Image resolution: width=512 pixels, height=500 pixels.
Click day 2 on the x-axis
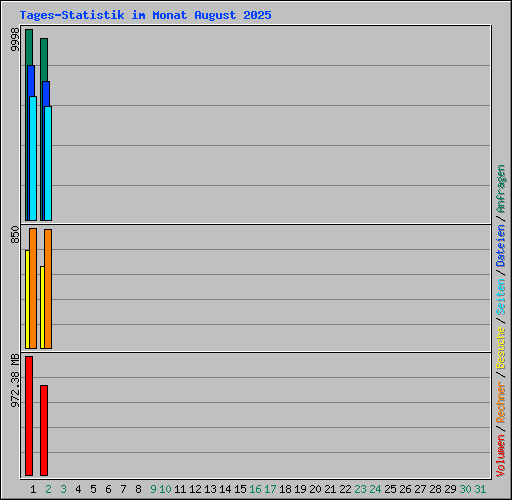pos(48,489)
